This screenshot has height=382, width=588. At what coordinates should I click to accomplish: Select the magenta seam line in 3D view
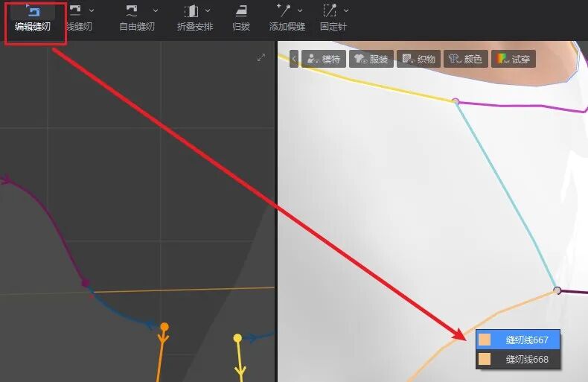[x=521, y=106]
